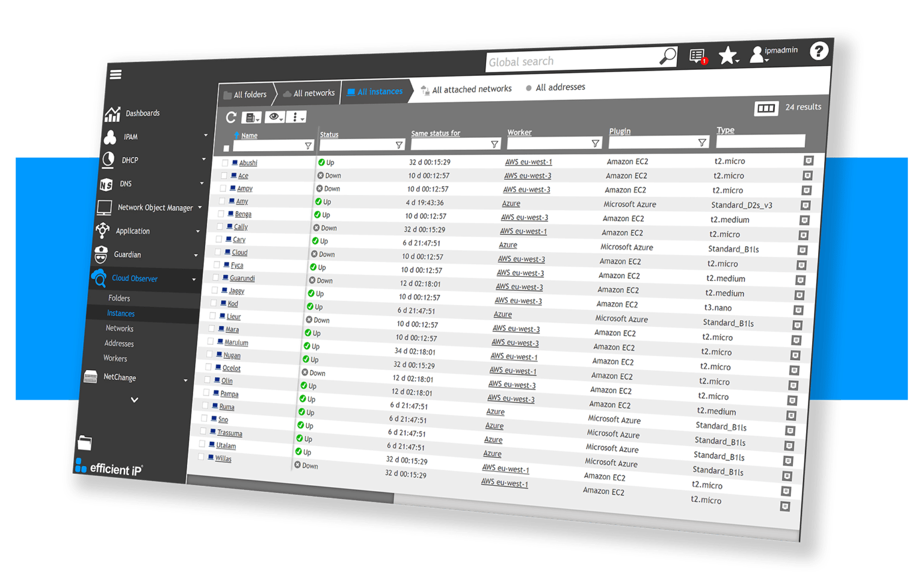
Task: Click the column layout icon near results
Action: coord(766,108)
